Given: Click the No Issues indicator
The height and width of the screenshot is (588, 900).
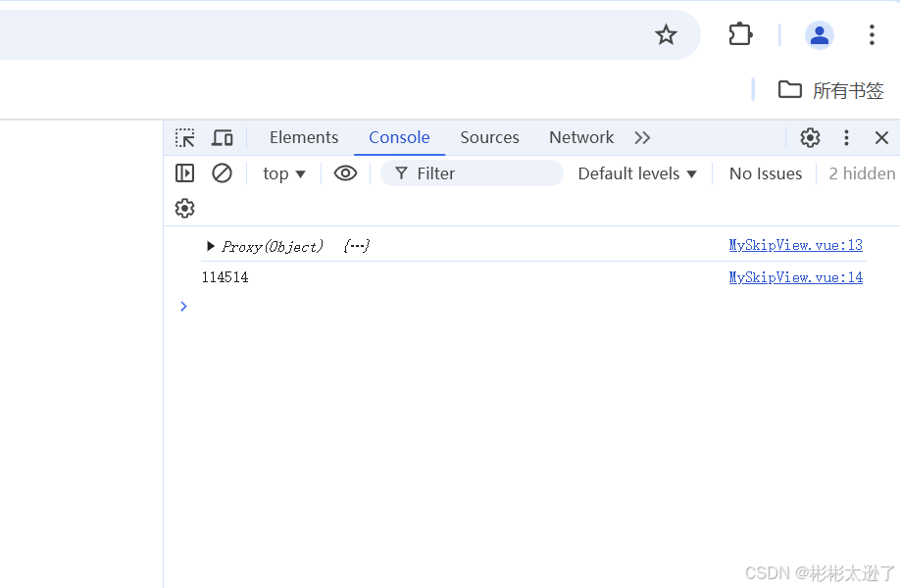Looking at the screenshot, I should coord(765,173).
